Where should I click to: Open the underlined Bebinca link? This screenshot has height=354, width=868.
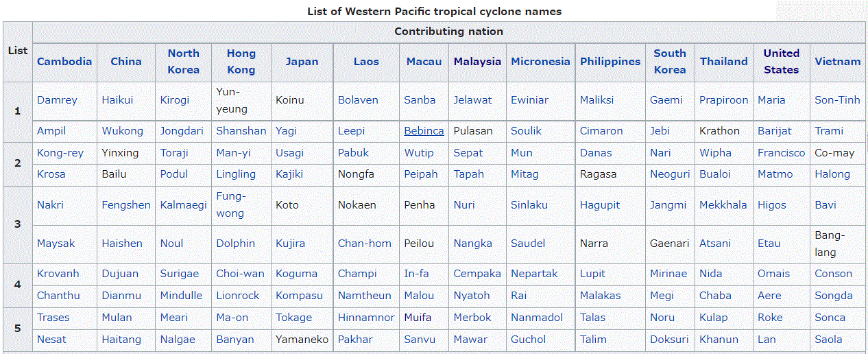tap(424, 131)
